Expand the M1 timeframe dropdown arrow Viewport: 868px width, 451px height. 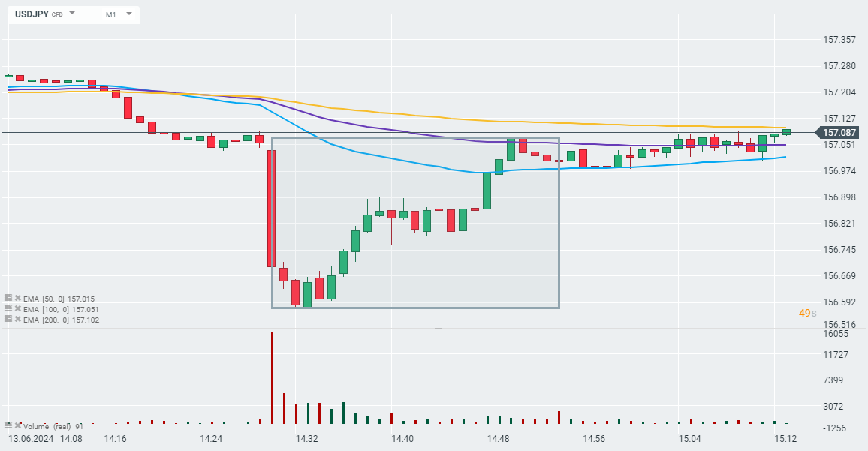click(129, 14)
